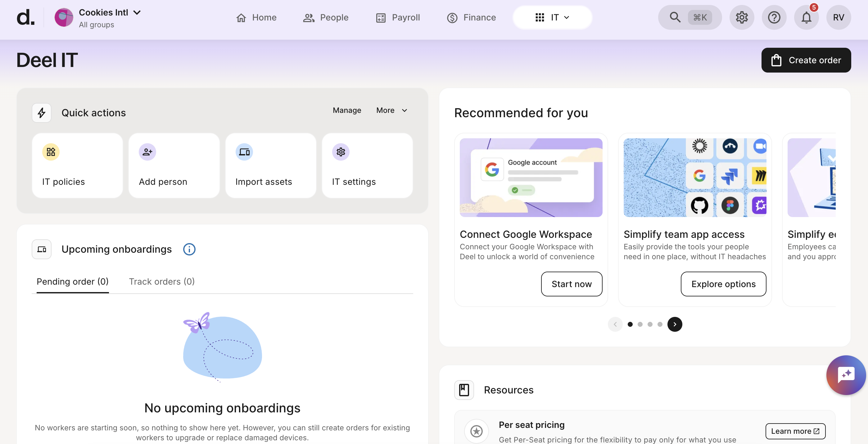Open the RV user avatar
This screenshot has height=444, width=868.
(838, 17)
